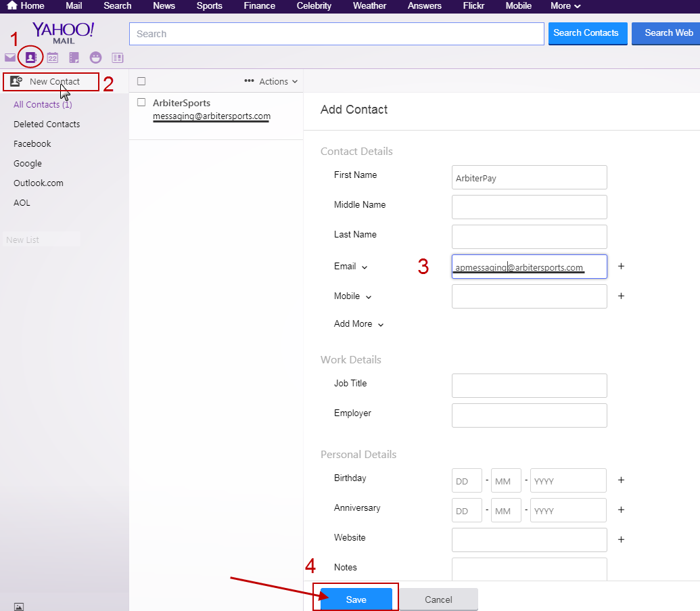This screenshot has height=611, width=700.
Task: Open Deleted Contacts list
Action: [47, 125]
